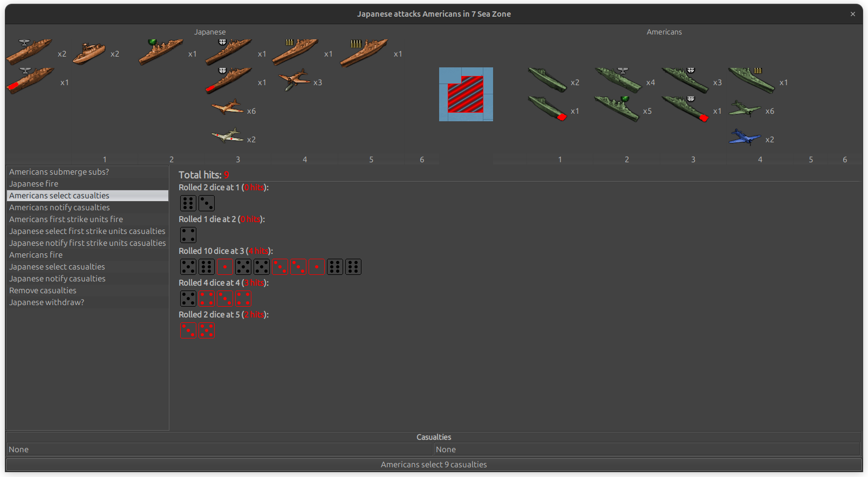Click the six-pip die in rolled-at-1 row
Screen dimensions: 868x477
[188, 203]
